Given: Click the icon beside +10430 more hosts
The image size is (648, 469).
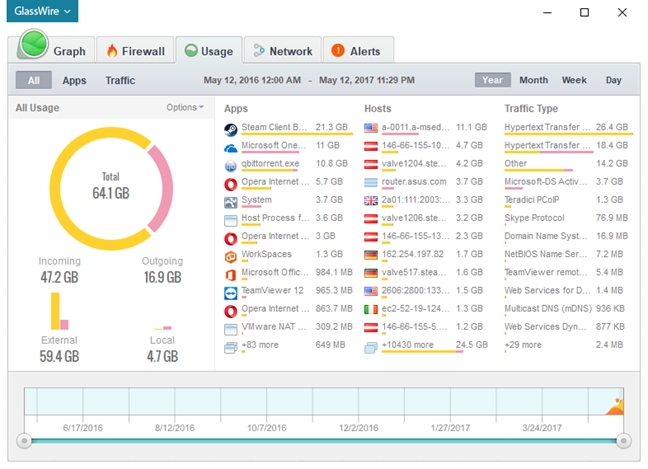Looking at the screenshot, I should coord(371,348).
